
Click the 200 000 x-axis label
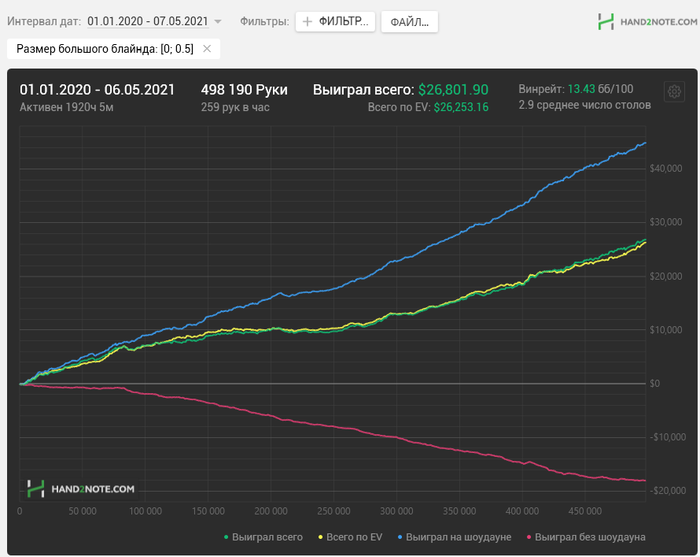click(x=271, y=511)
